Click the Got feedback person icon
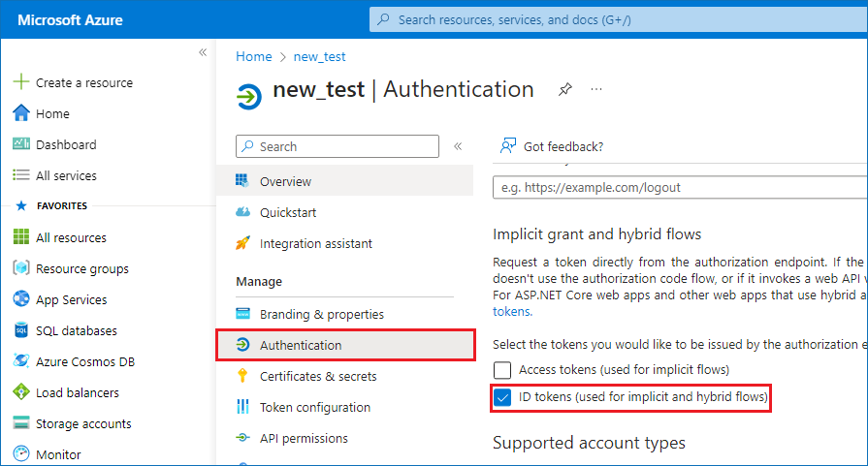The width and height of the screenshot is (868, 466). (507, 146)
